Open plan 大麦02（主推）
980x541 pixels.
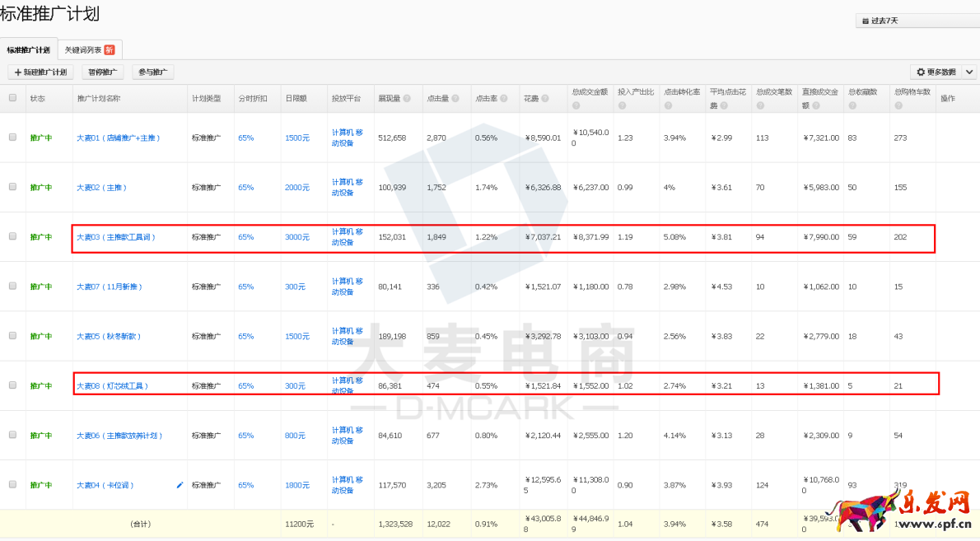(101, 188)
